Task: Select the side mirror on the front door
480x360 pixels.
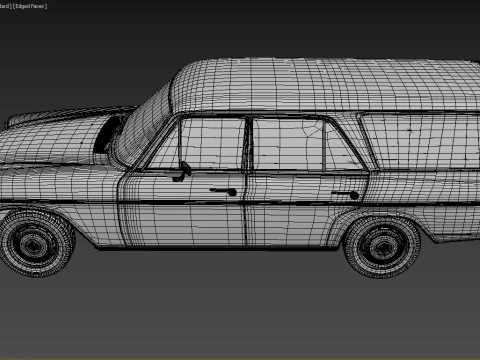Action: tap(182, 172)
